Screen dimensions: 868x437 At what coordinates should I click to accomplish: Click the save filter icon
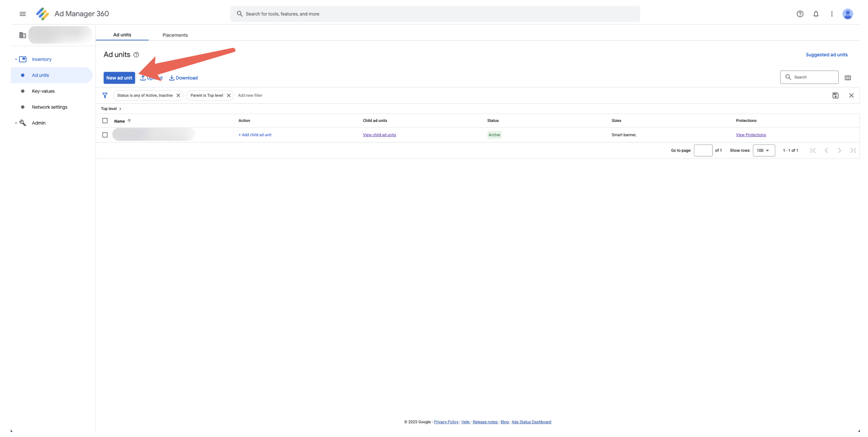coord(835,95)
